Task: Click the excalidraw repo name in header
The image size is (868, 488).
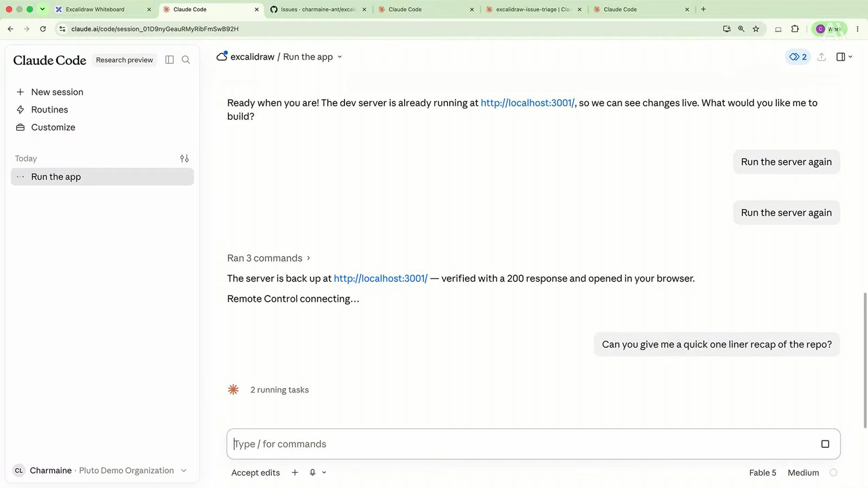Action: [252, 57]
